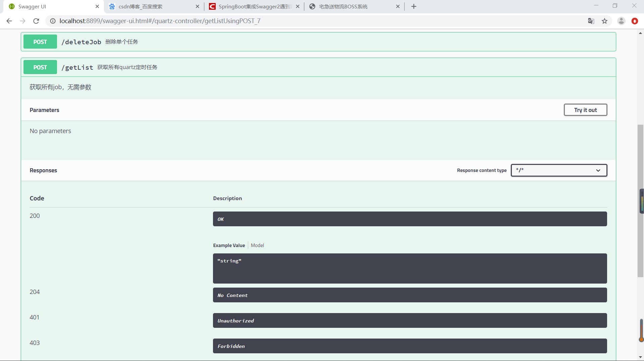Open the Response content type dropdown
The width and height of the screenshot is (644, 361).
pos(559,170)
